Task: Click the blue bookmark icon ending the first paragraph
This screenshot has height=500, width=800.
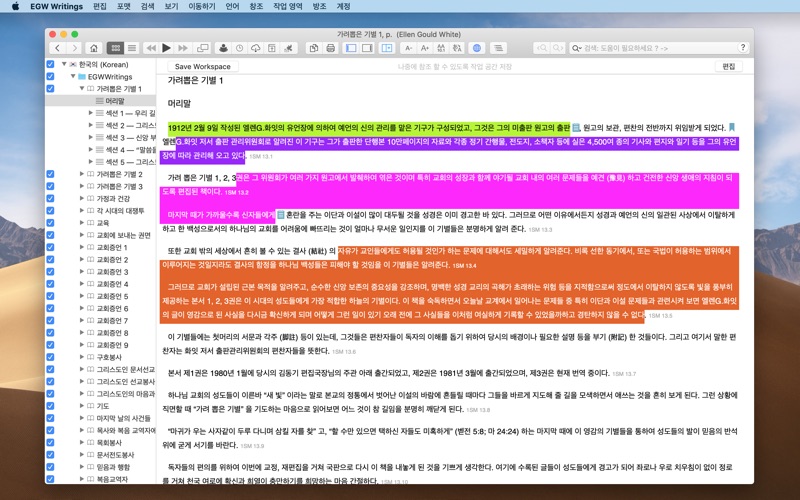Action: [x=732, y=127]
